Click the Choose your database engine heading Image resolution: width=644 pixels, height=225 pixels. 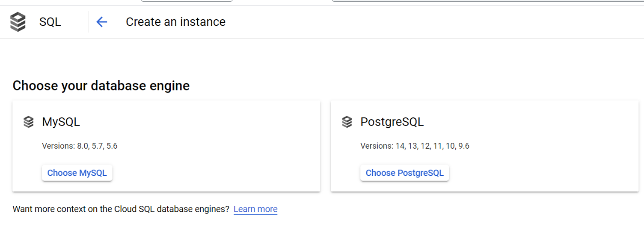coord(101,86)
